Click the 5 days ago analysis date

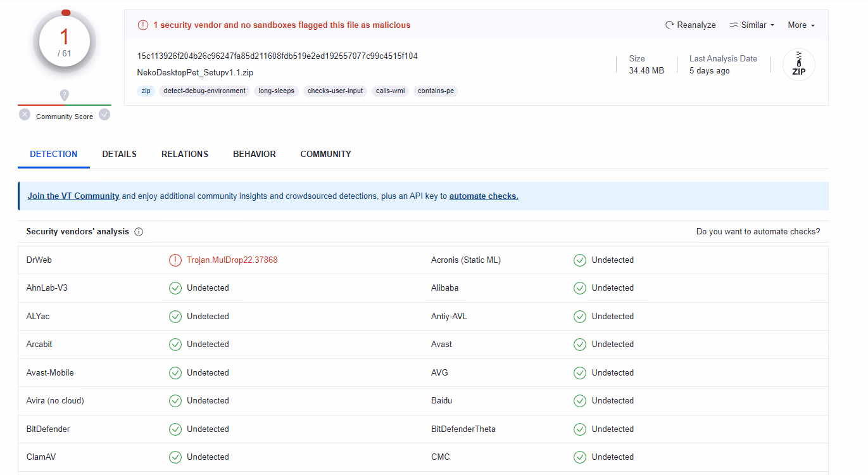pos(710,71)
